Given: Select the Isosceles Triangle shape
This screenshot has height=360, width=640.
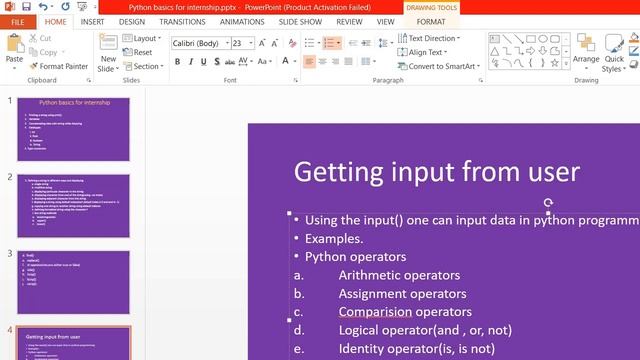Looking at the screenshot, I should 495,51.
